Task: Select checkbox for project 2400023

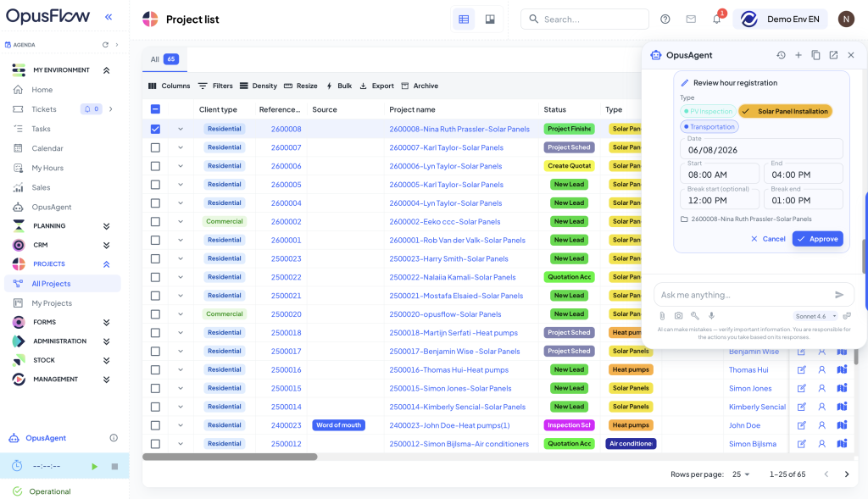Action: 156,425
